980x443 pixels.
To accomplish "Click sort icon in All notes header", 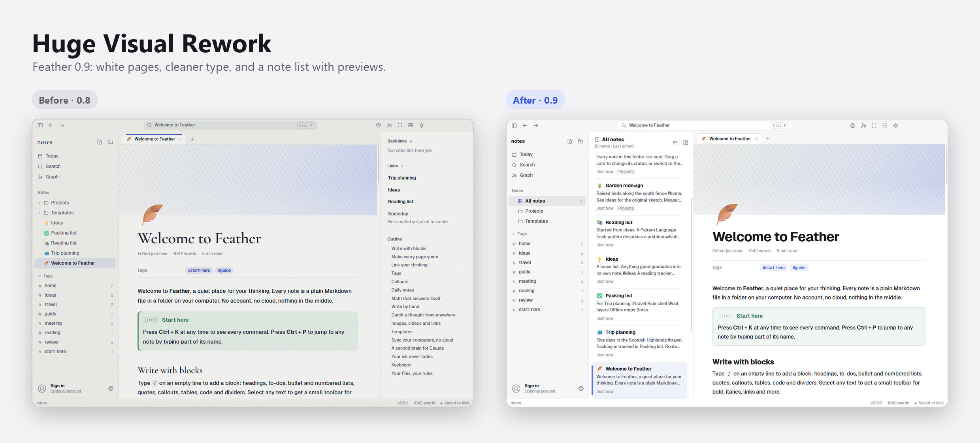I will [675, 142].
